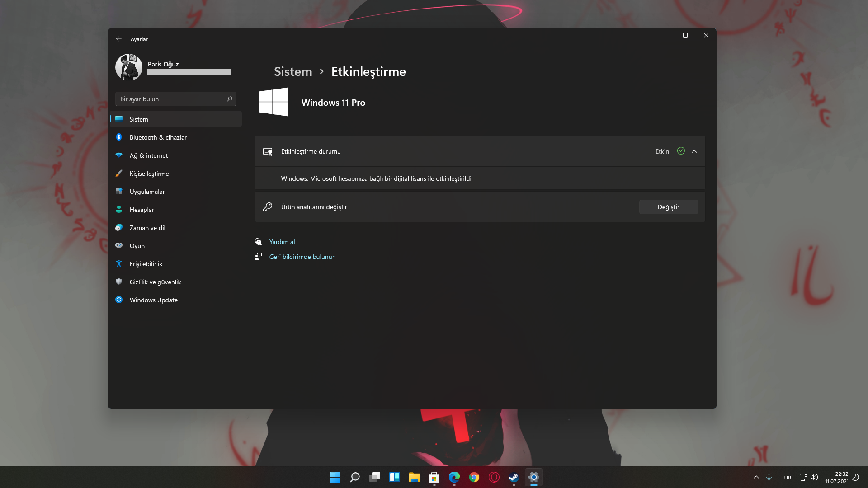The width and height of the screenshot is (868, 488).
Task: Open the Yardım al link
Action: click(282, 242)
